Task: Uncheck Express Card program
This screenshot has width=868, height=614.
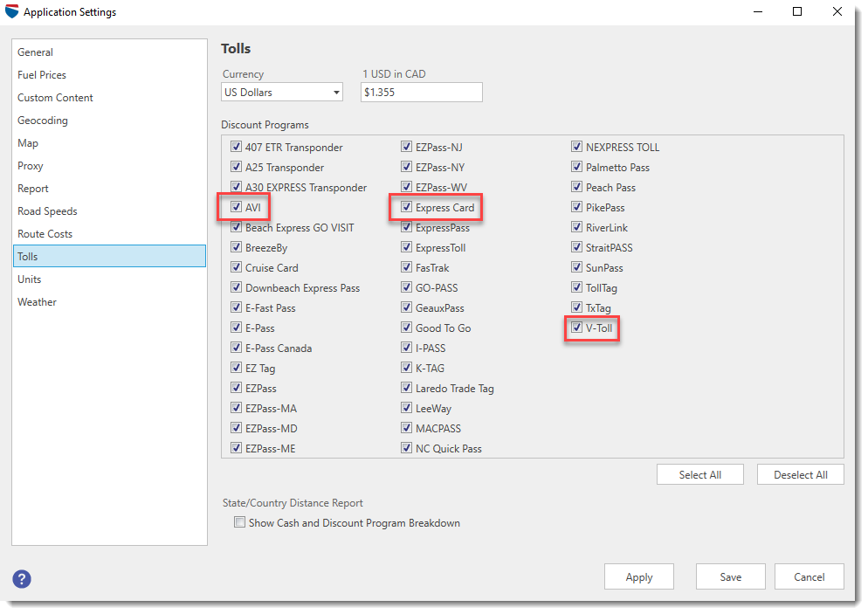Action: pos(407,207)
